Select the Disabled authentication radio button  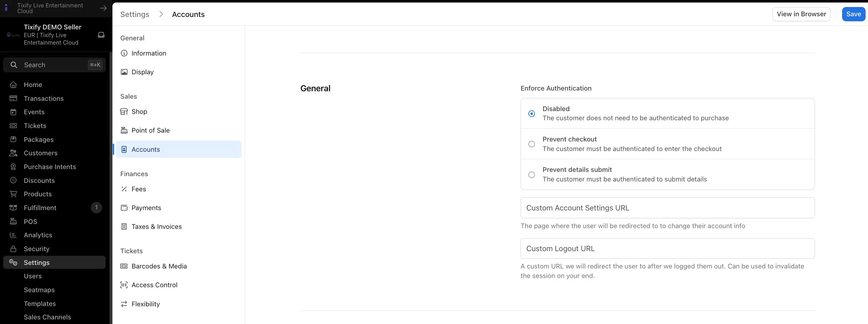click(x=532, y=114)
